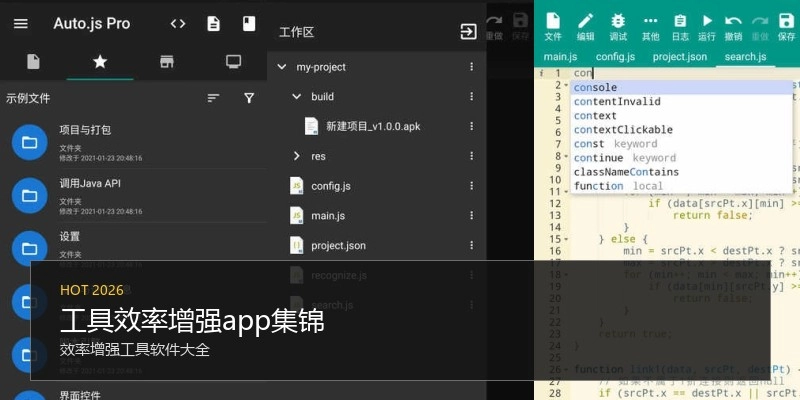Open config.js in workspace tree
The image size is (800, 400).
click(x=331, y=186)
